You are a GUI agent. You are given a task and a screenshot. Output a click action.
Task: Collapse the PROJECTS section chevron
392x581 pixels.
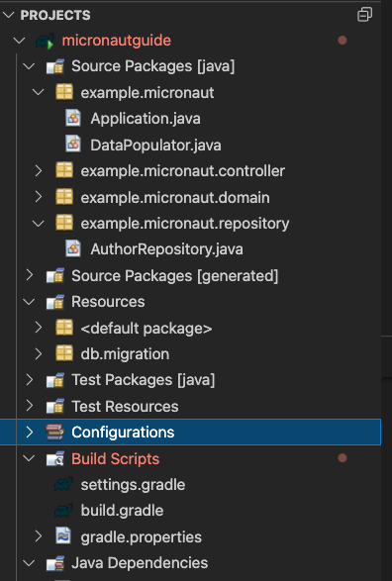[8, 15]
